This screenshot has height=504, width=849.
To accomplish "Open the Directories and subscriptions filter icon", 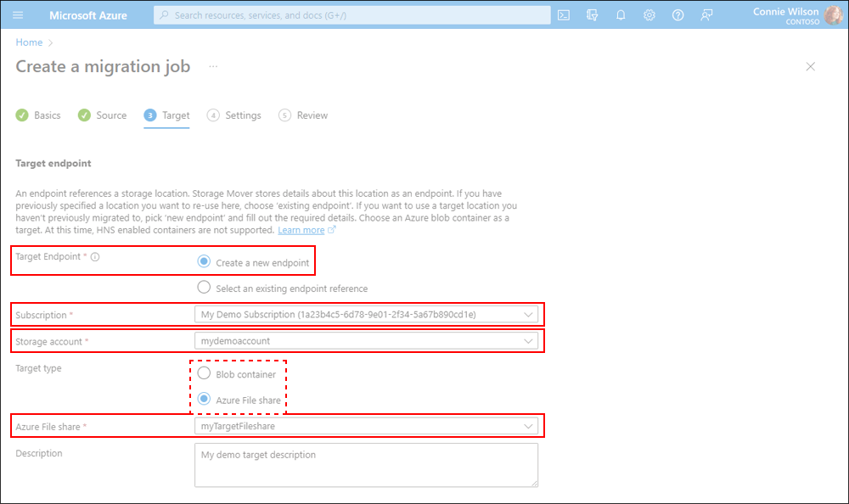I will (x=593, y=15).
